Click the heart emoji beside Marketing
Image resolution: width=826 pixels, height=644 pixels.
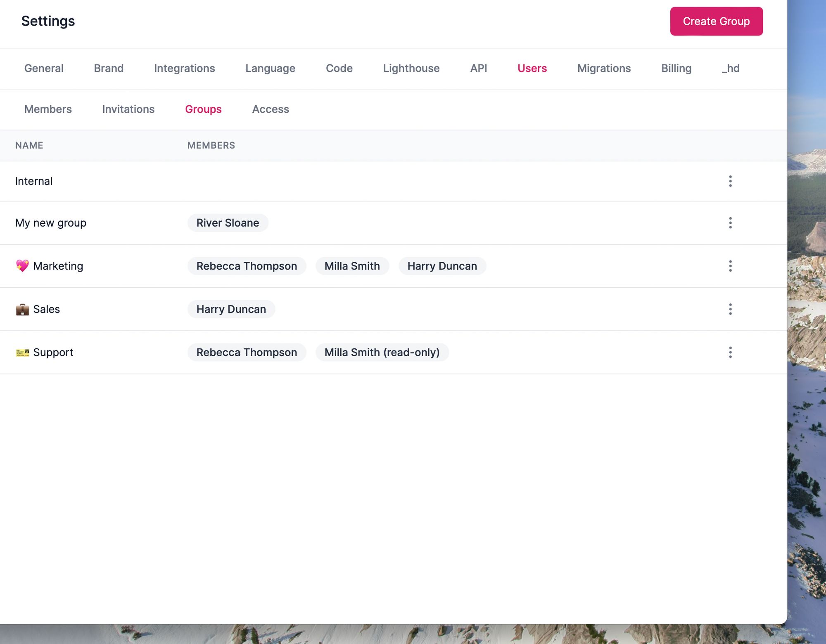(x=22, y=266)
